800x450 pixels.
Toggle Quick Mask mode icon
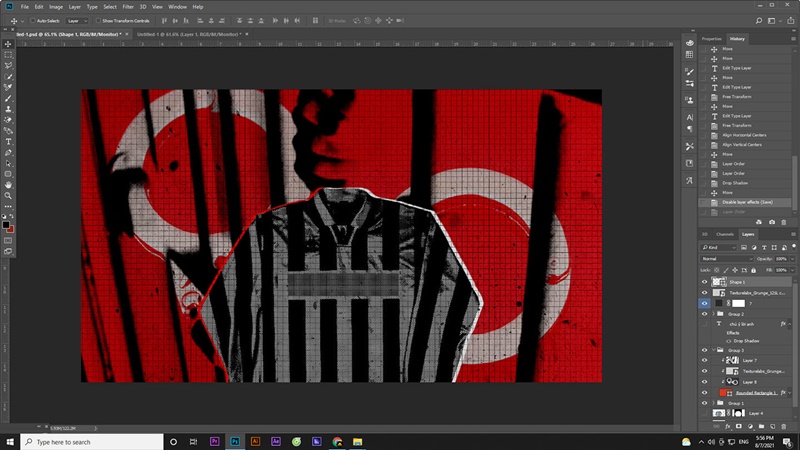click(8, 240)
